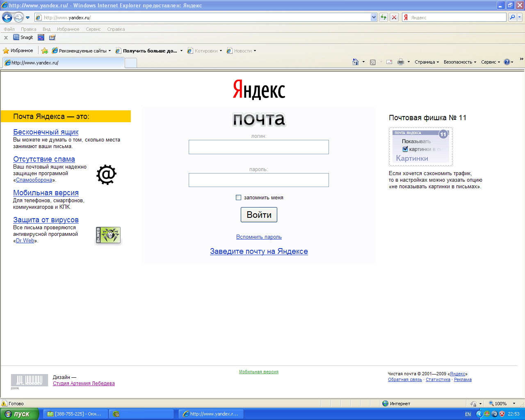Screen dimensions: 525x420
Task: Click the @ Spam defense gear logo
Action: (107, 175)
